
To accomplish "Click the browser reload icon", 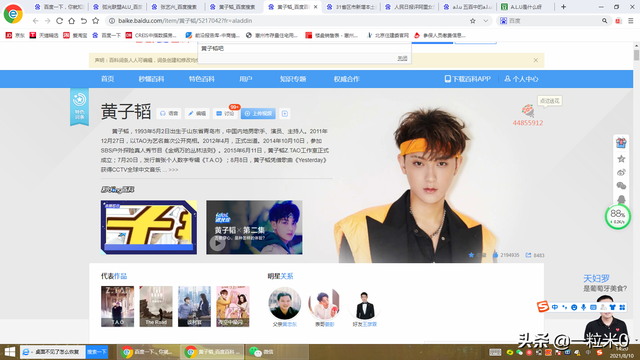I will click(x=60, y=21).
